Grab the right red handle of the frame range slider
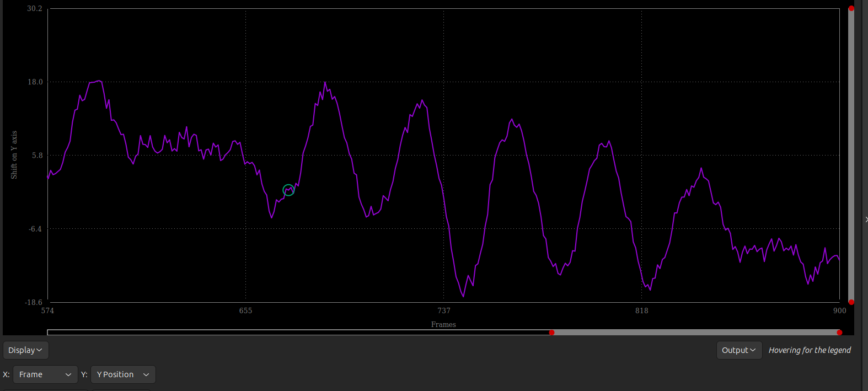868x391 pixels. coord(839,333)
